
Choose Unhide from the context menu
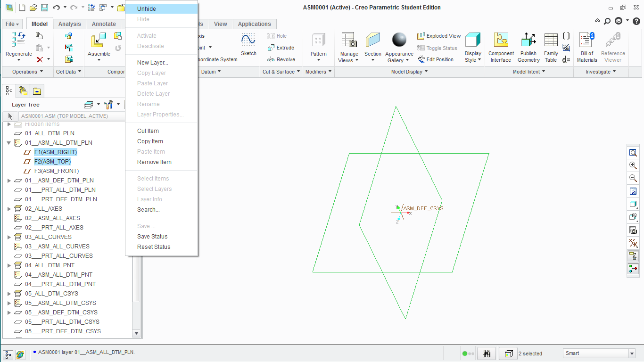[x=147, y=9]
